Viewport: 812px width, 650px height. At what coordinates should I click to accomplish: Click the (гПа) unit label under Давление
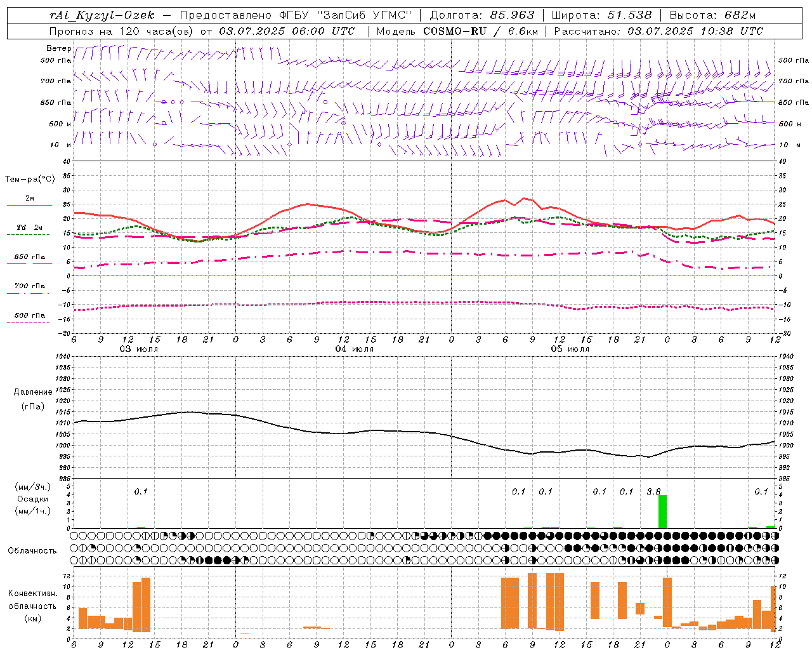point(33,407)
